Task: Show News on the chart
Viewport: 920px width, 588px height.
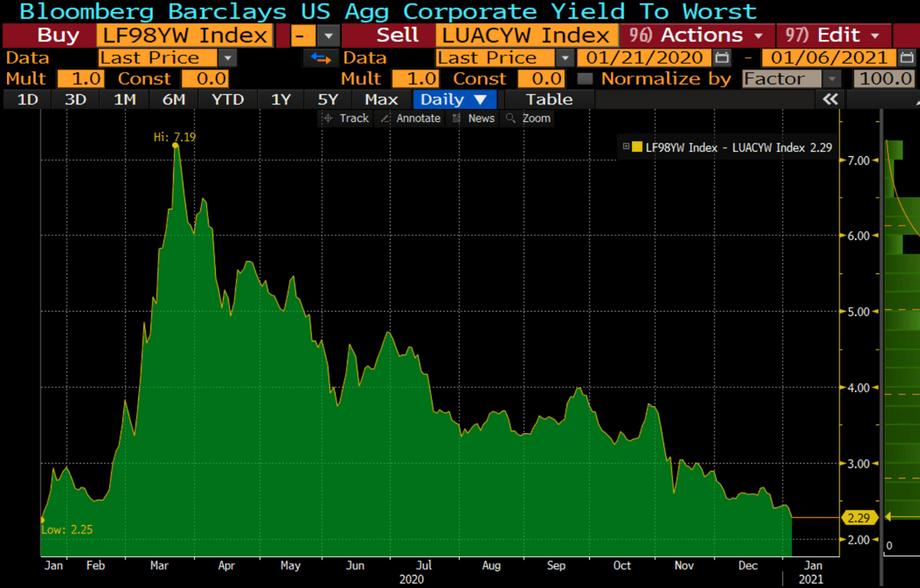Action: [x=473, y=118]
